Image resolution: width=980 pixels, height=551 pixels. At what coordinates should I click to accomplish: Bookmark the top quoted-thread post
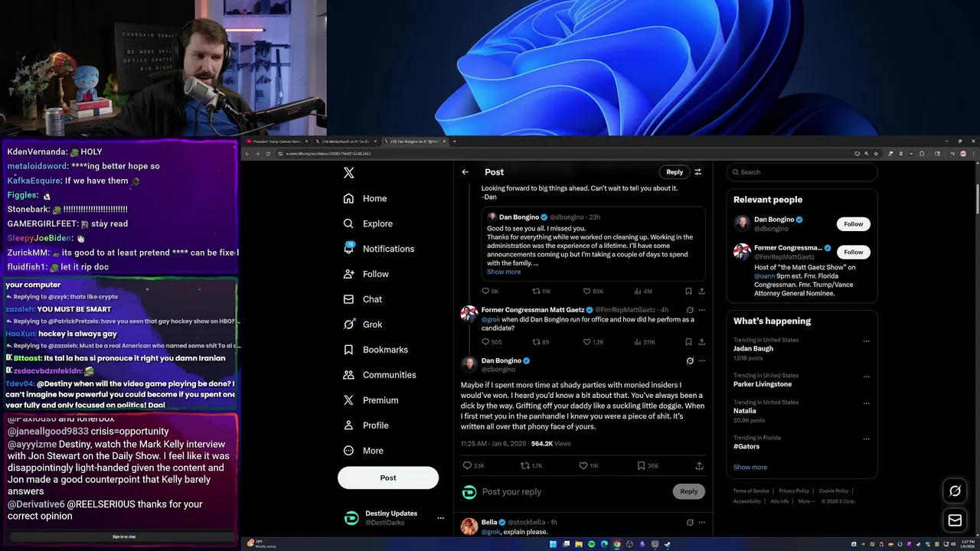click(x=688, y=292)
